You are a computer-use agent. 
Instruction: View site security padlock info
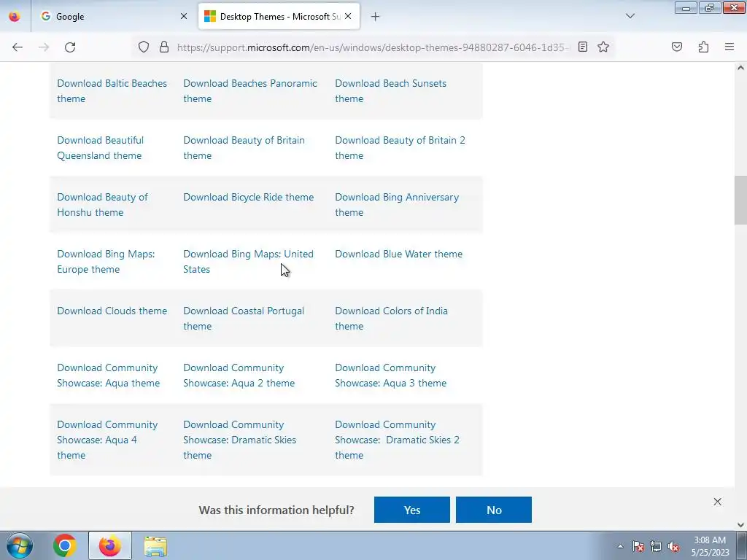point(164,47)
